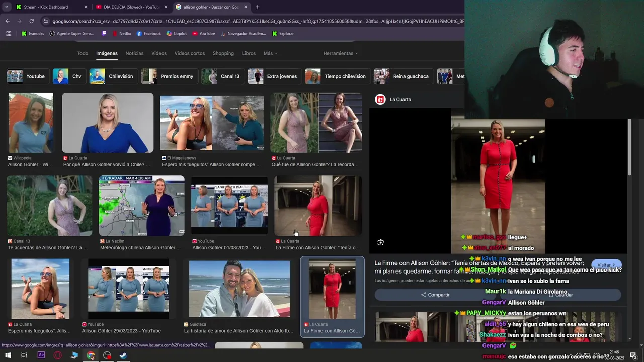This screenshot has height=362, width=644.
Task: Select the Noticias search tab
Action: (134, 53)
